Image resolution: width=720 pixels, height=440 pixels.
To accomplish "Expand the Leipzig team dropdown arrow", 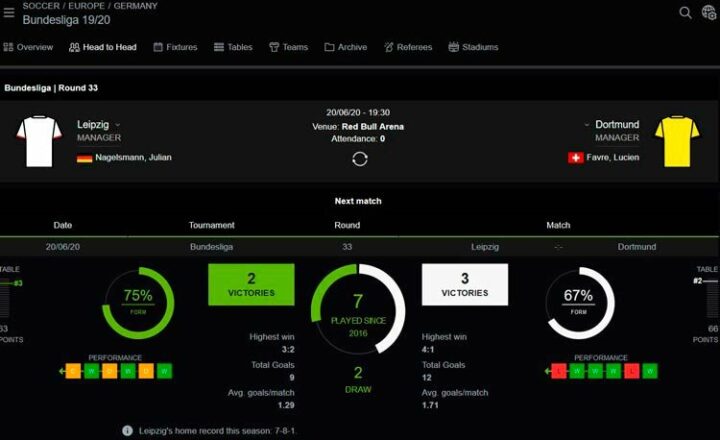I will click(x=118, y=125).
